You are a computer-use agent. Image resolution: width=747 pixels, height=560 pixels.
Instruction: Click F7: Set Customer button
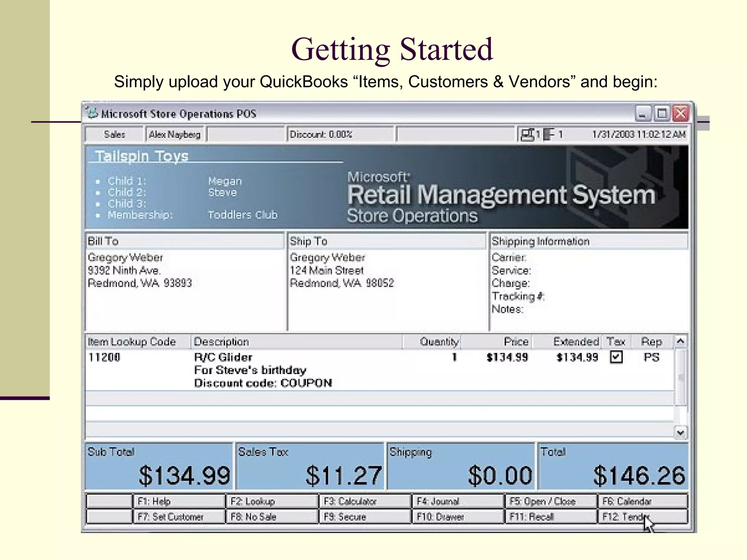click(179, 517)
